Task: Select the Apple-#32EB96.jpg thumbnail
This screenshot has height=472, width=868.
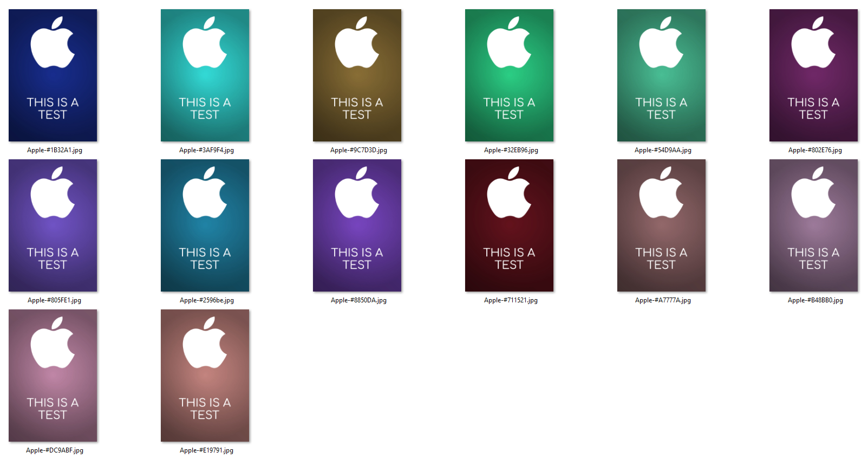Action: (509, 75)
